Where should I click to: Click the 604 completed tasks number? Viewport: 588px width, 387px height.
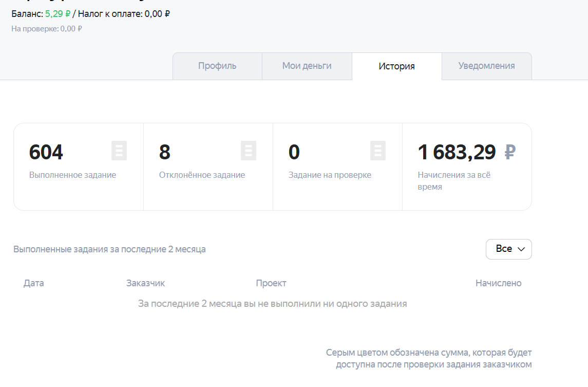pyautogui.click(x=46, y=152)
